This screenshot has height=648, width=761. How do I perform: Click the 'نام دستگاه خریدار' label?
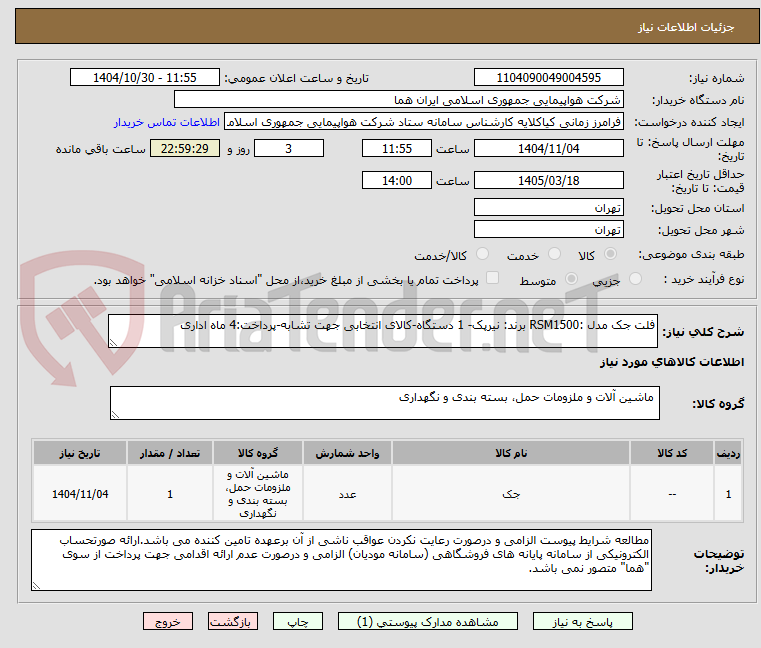pos(698,100)
